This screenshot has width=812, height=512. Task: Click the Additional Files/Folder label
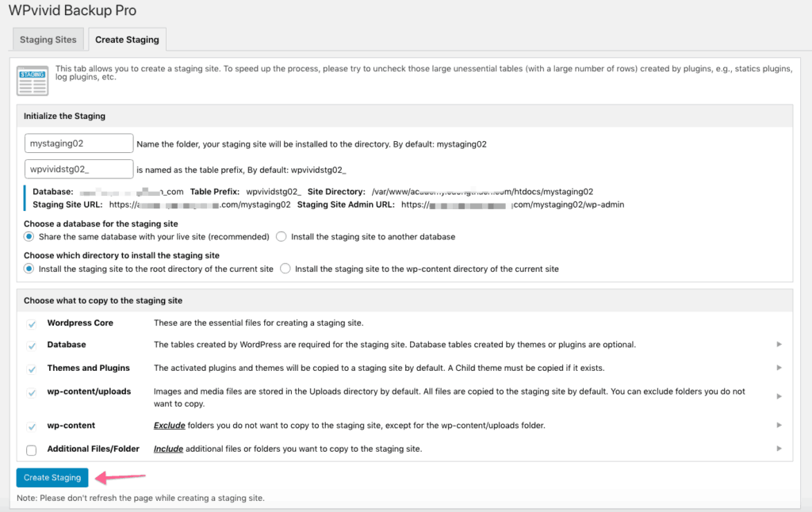click(x=94, y=449)
